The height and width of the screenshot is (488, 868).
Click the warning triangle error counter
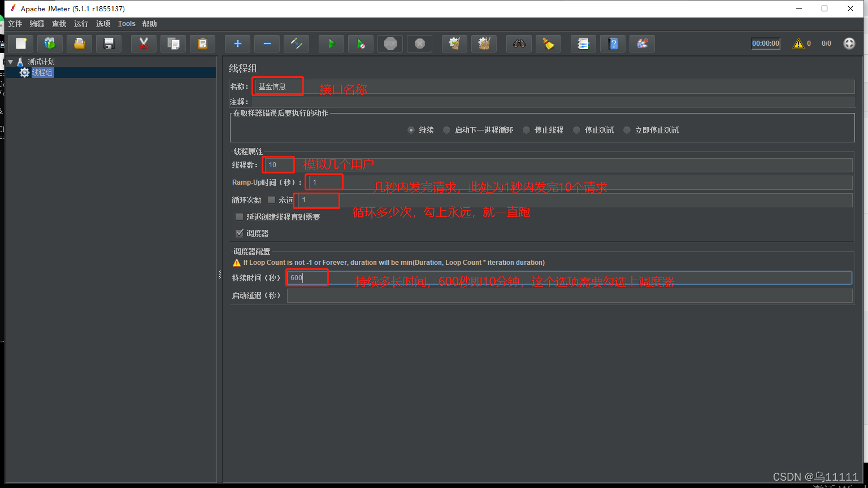pyautogui.click(x=798, y=43)
